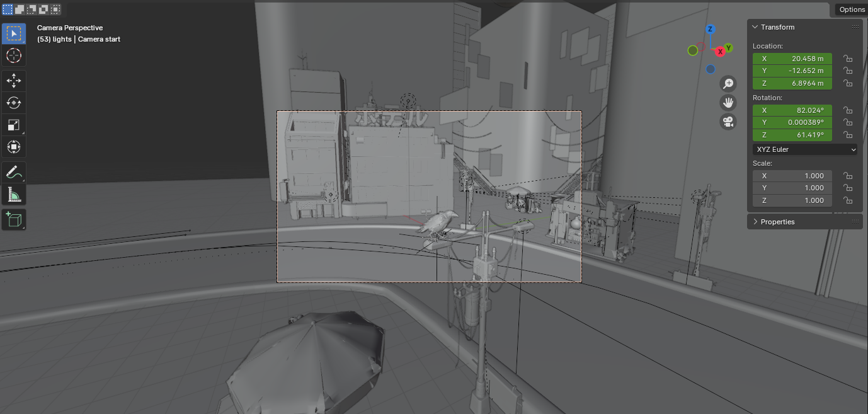Select the Annotate pencil tool
Viewport: 868px width, 414px height.
(14, 172)
